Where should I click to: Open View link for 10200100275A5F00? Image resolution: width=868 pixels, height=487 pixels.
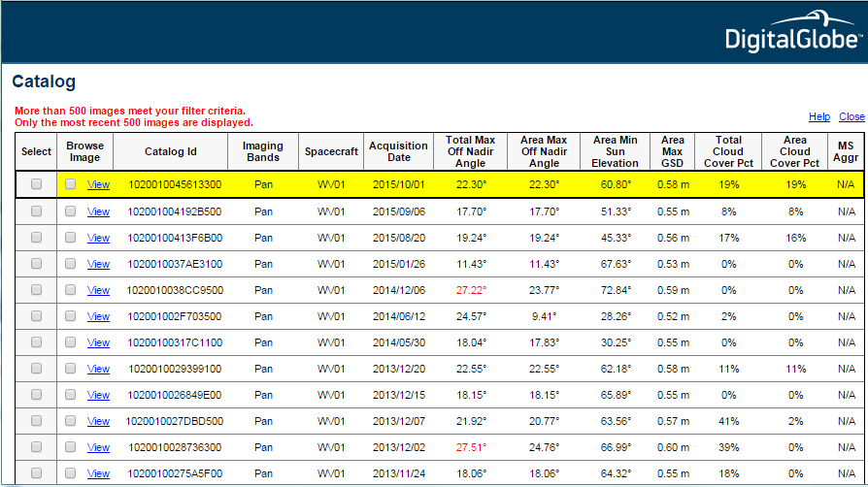(x=98, y=473)
